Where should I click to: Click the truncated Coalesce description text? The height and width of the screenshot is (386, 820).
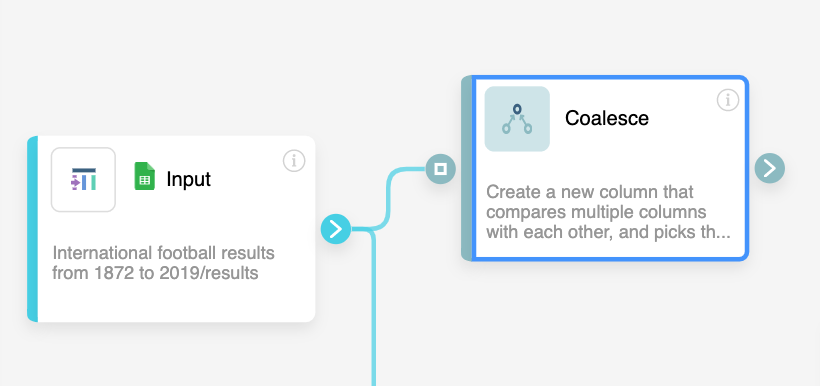(608, 212)
